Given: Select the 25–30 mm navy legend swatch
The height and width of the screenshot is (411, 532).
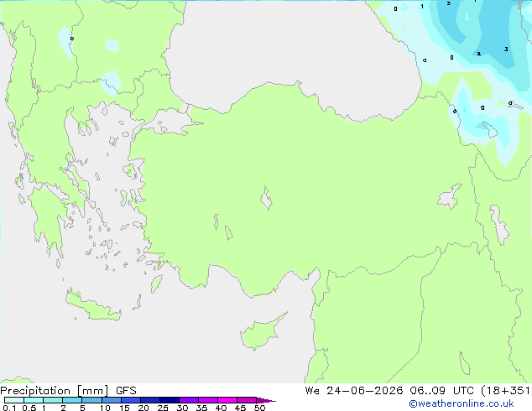Looking at the screenshot, I should pyautogui.click(x=170, y=400).
